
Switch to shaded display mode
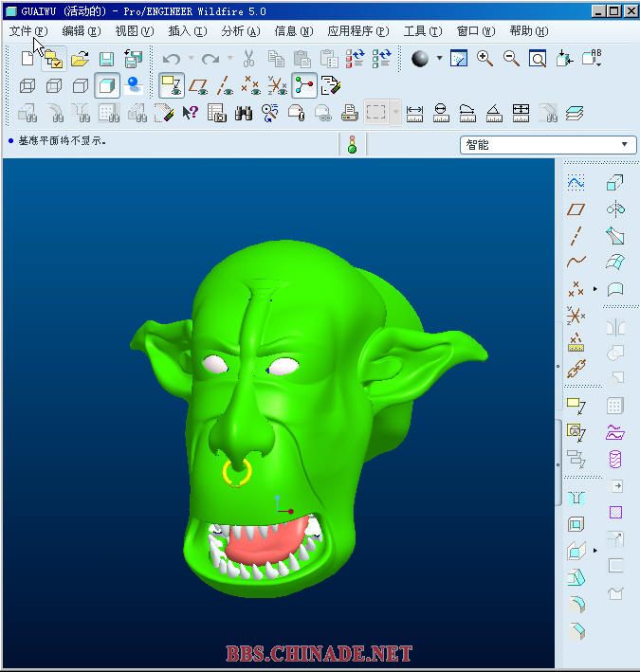(x=107, y=85)
